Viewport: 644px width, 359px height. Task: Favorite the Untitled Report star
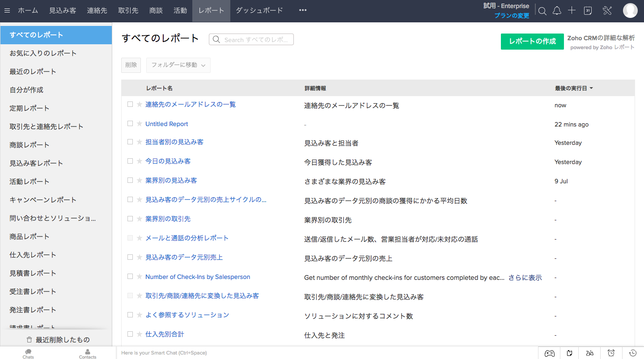point(140,124)
